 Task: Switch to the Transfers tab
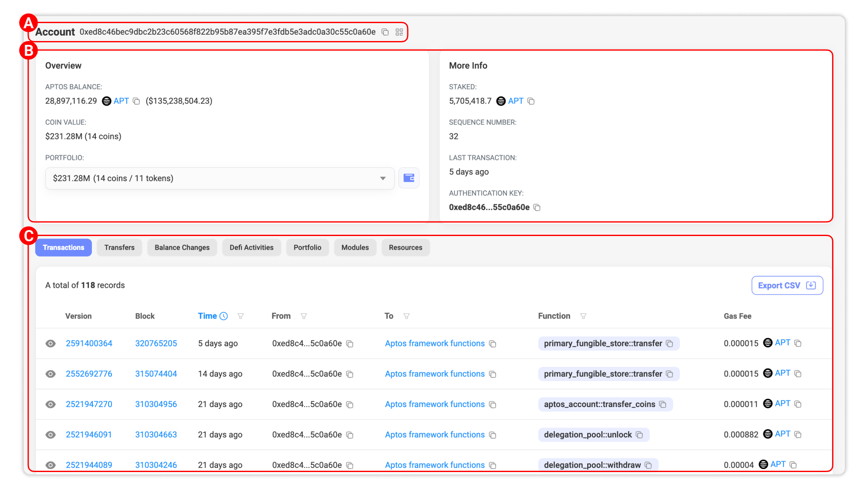[119, 248]
